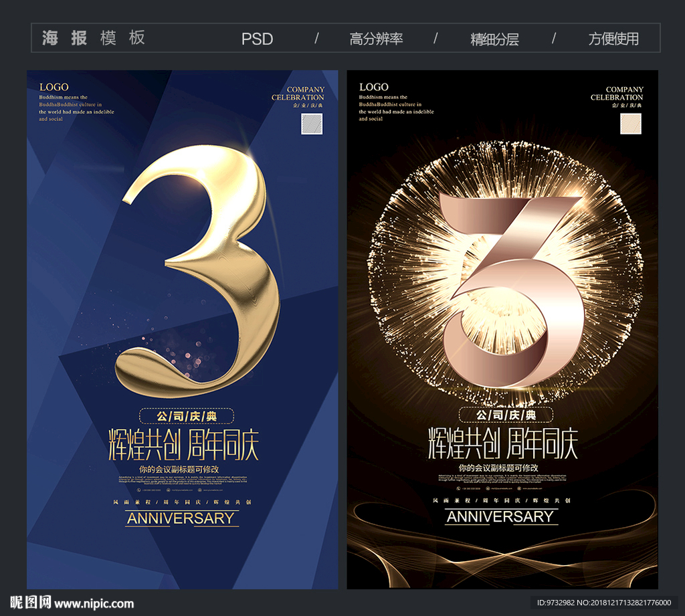Click COMPANY CELEBRATION on blue poster

click(298, 94)
